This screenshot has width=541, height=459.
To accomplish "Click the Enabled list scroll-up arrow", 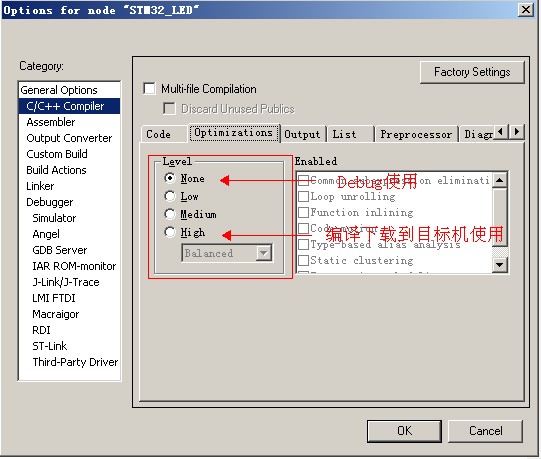I will click(x=500, y=180).
